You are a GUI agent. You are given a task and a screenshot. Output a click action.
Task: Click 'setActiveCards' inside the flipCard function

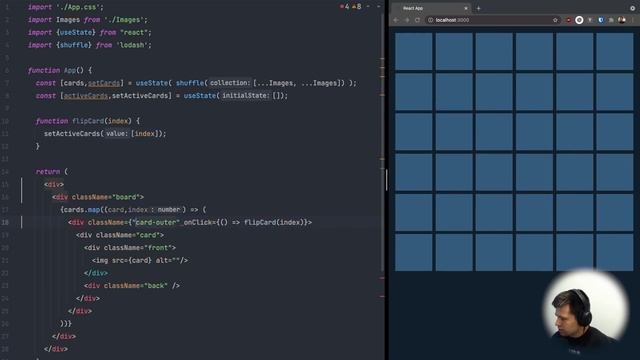(72, 133)
